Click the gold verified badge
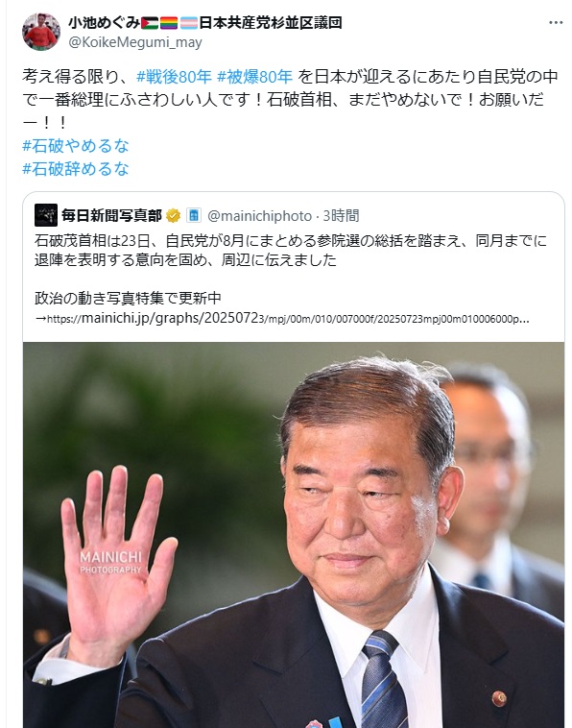This screenshot has height=728, width=572. click(x=173, y=215)
